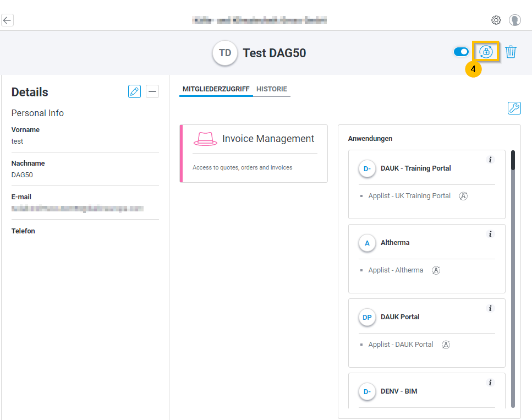Image resolution: width=532 pixels, height=420 pixels.
Task: Click the Altherma application card title
Action: point(395,243)
